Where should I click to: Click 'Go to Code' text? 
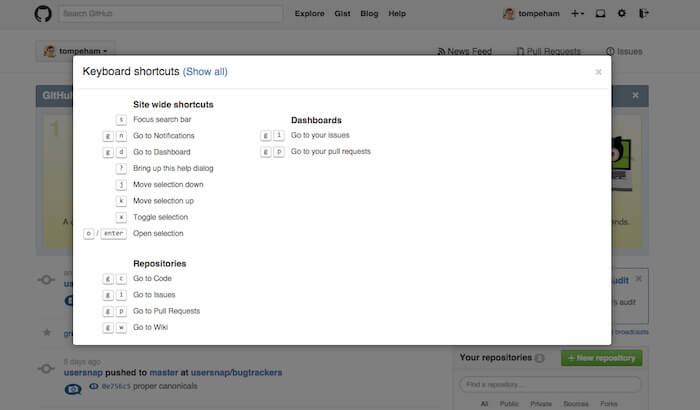[152, 278]
